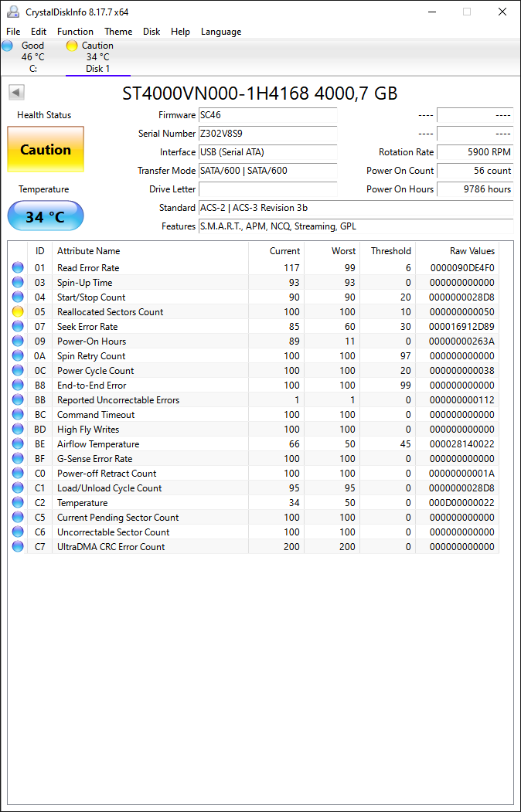Click the status orb for Power Cycle Count
The width and height of the screenshot is (521, 812).
coord(18,370)
